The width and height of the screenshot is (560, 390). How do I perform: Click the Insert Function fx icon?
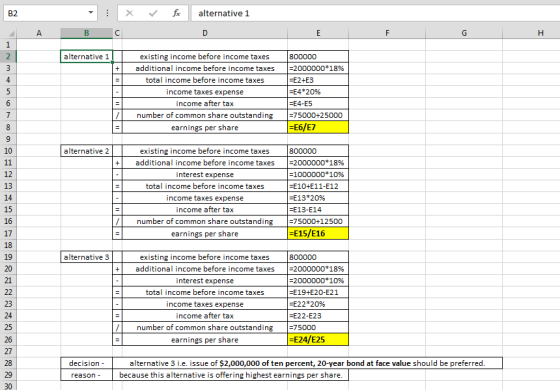coord(176,13)
